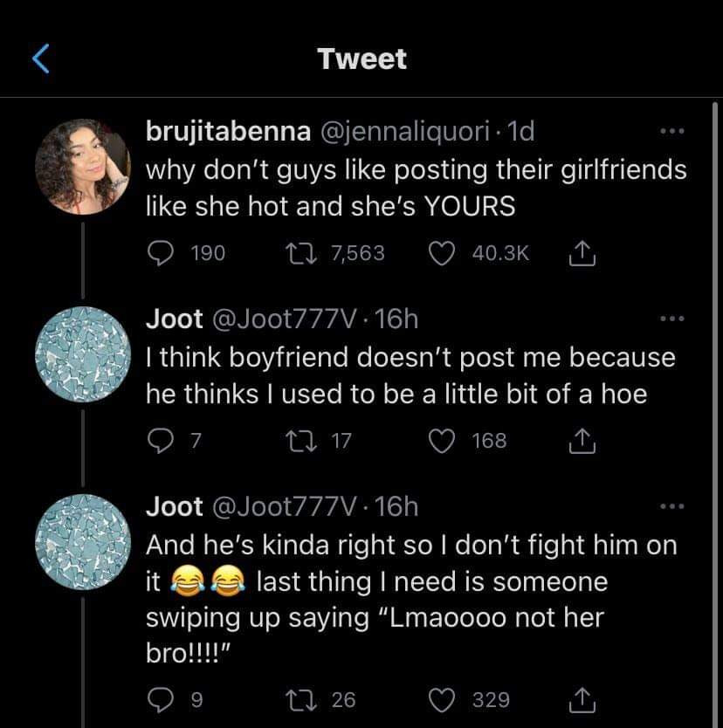The image size is (723, 728).
Task: Open more options on Joot's second reply
Action: (x=671, y=507)
